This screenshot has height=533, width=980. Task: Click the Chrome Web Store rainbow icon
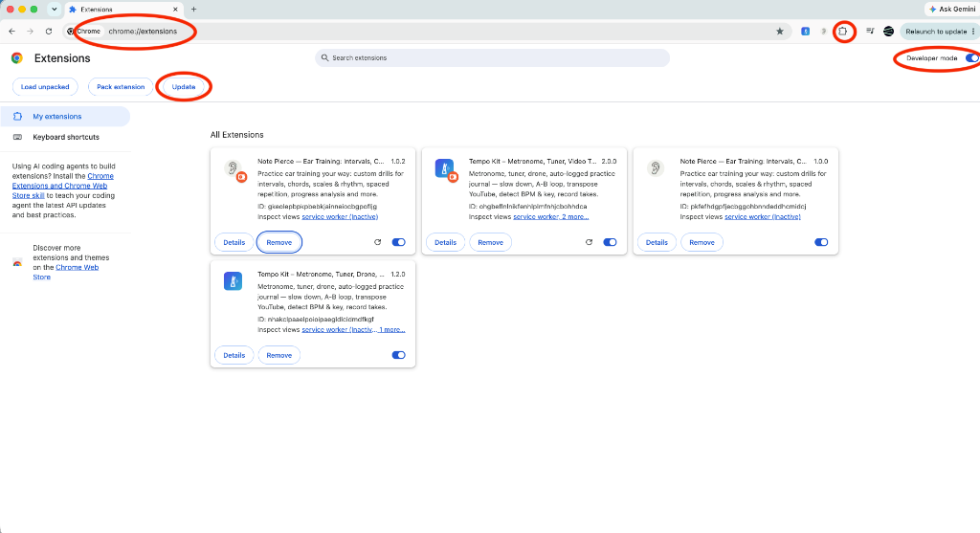tap(17, 262)
